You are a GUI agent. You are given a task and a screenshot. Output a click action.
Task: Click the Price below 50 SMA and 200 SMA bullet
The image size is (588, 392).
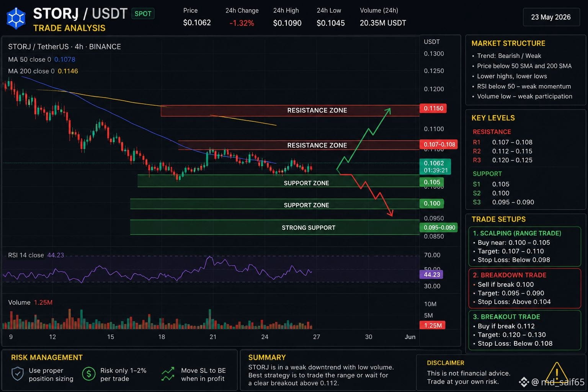522,66
